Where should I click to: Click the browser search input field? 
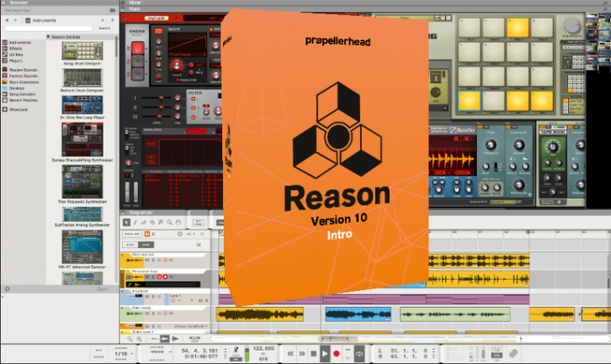(x=49, y=29)
